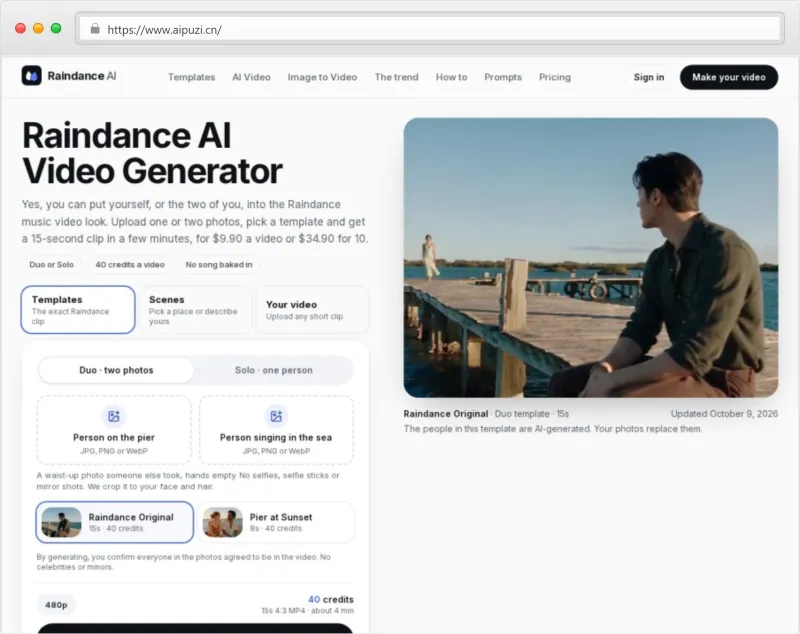This screenshot has width=800, height=634.
Task: Click the Make your video button
Action: click(x=729, y=77)
